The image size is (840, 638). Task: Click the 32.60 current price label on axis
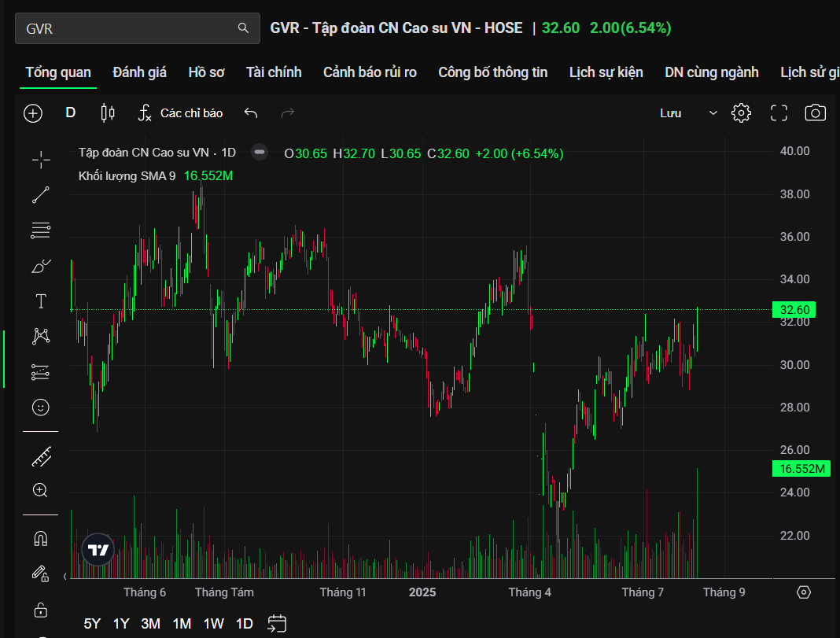(794, 310)
